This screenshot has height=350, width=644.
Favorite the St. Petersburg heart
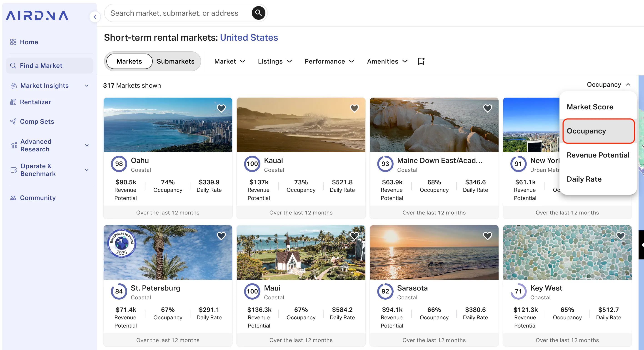click(221, 236)
